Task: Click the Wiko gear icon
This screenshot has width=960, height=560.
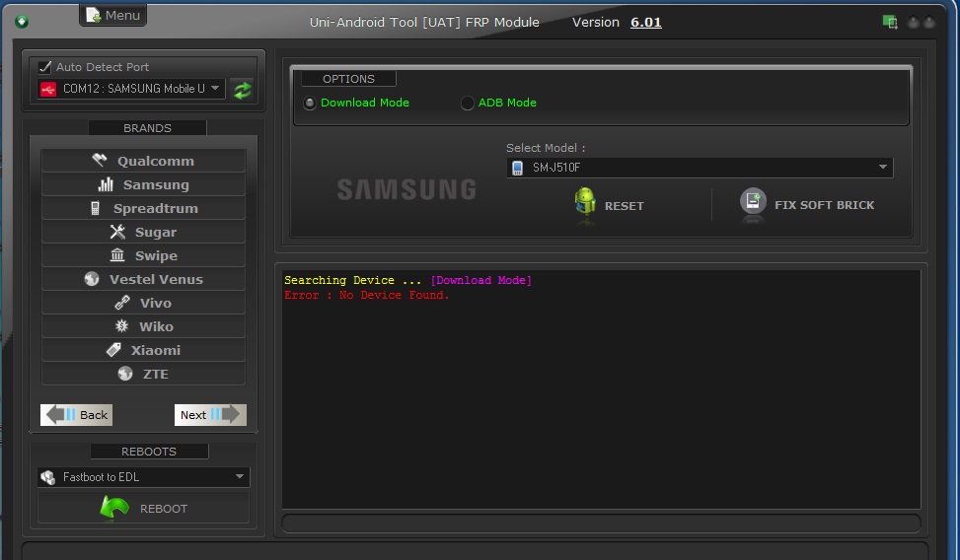Action: click(x=121, y=326)
